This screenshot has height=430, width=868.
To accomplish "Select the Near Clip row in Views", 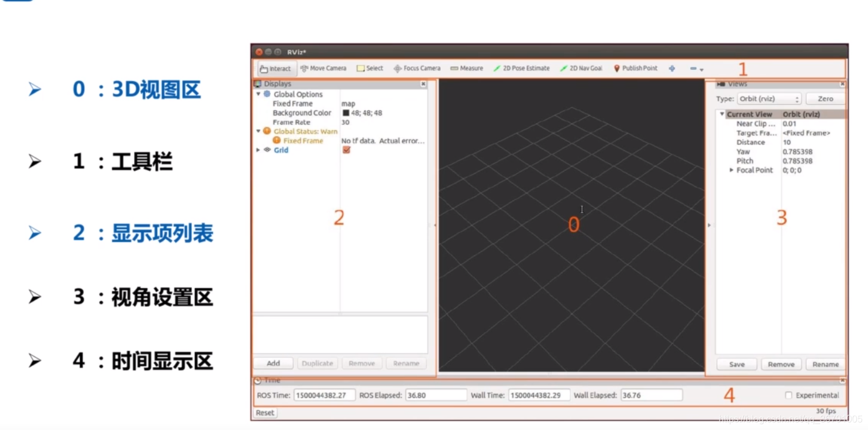I will [781, 124].
